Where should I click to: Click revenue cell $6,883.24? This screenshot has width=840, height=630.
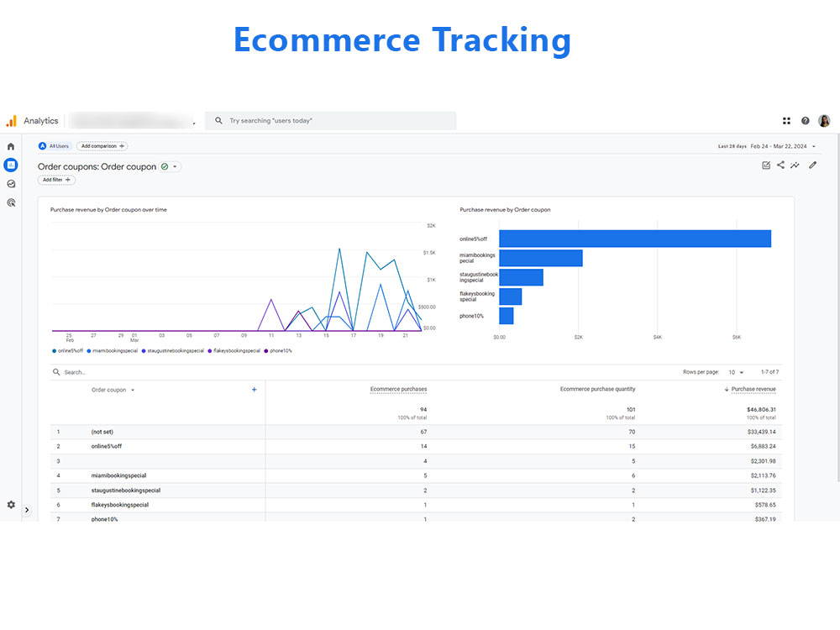(x=763, y=446)
